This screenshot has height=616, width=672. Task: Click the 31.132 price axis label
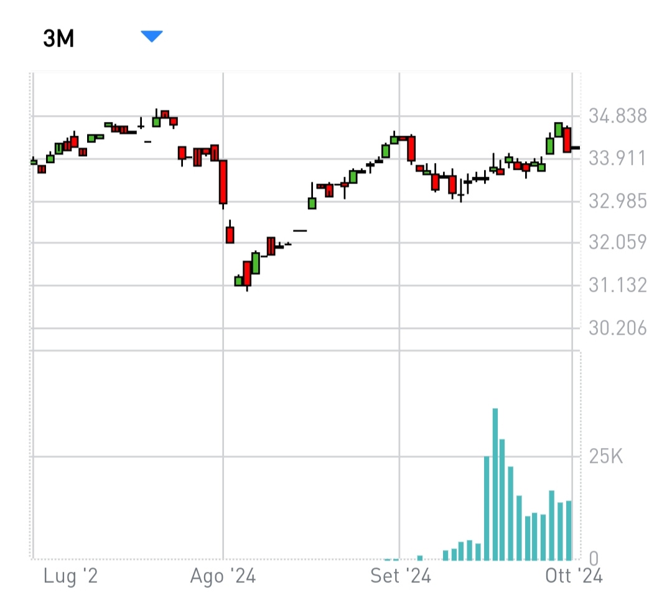(618, 285)
